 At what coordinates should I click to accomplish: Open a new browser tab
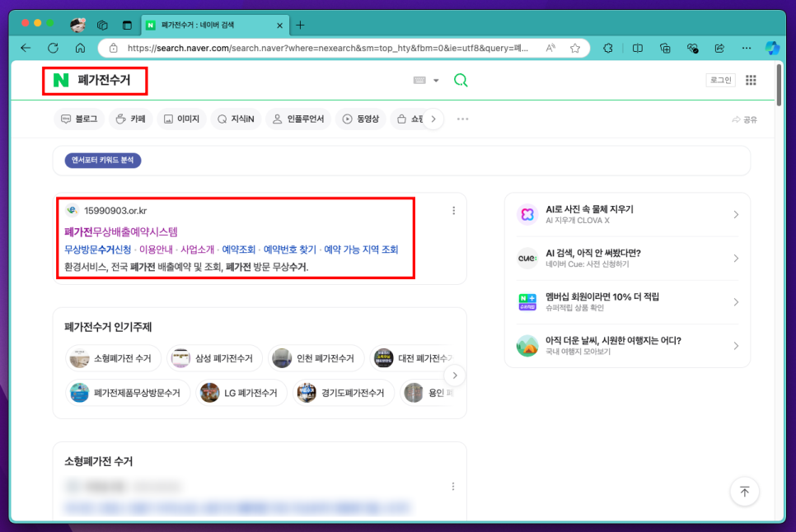(300, 25)
